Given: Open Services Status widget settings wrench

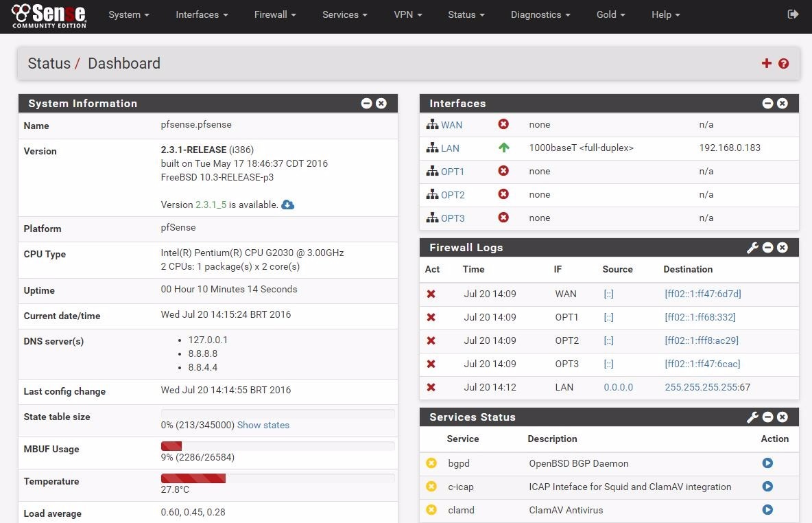Looking at the screenshot, I should click(752, 417).
